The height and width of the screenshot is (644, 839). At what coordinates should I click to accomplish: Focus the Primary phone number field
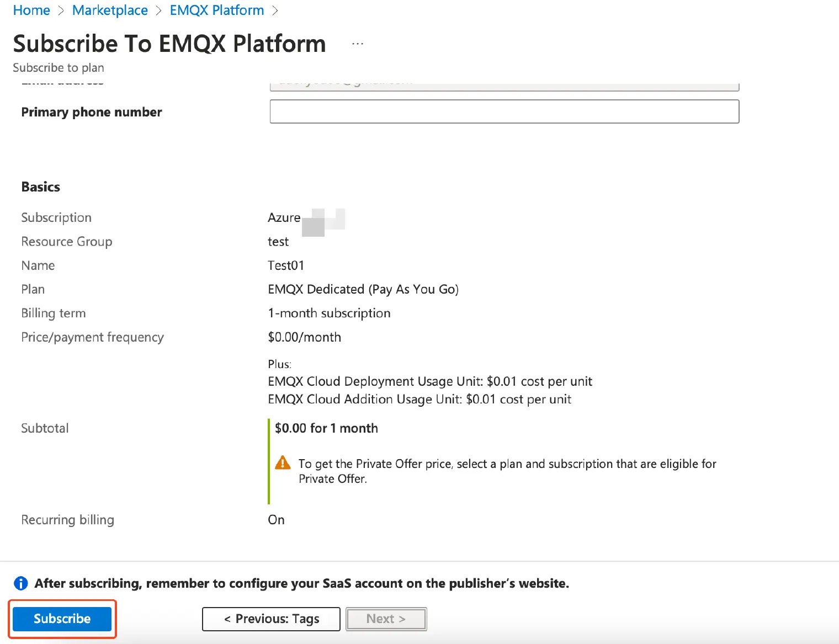coord(505,111)
